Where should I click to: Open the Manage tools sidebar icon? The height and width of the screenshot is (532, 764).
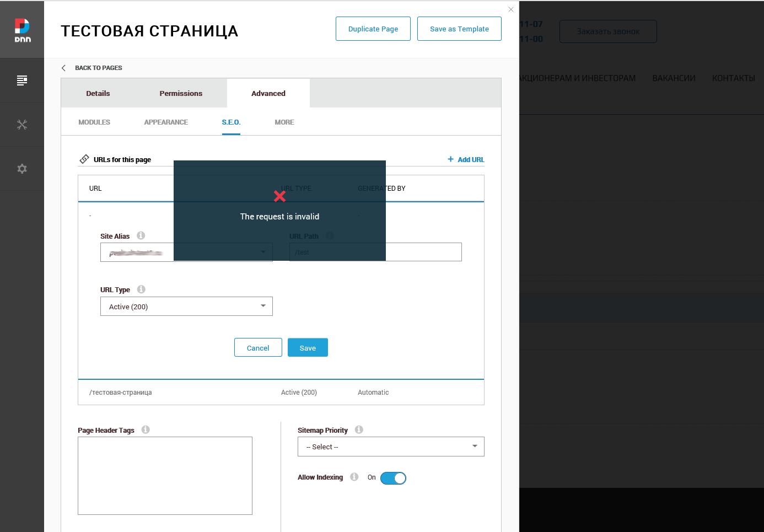click(22, 125)
